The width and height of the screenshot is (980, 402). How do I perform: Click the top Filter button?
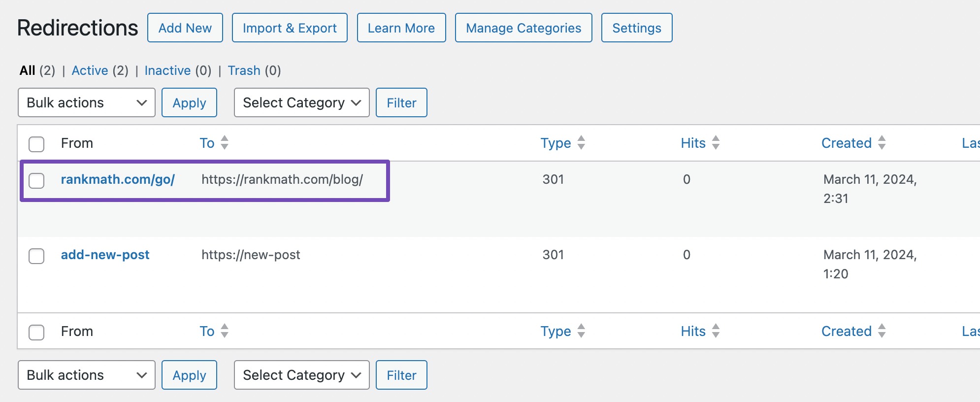pyautogui.click(x=401, y=102)
